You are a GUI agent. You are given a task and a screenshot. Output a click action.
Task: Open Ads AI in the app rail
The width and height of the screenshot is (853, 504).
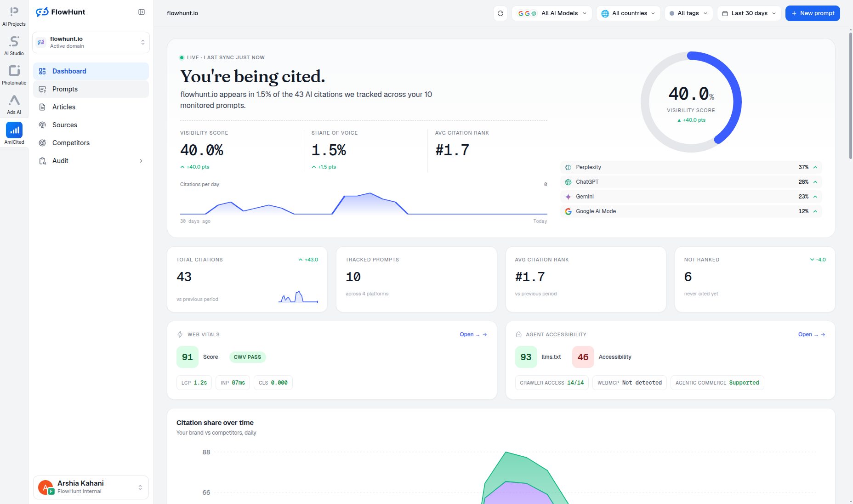(x=14, y=105)
